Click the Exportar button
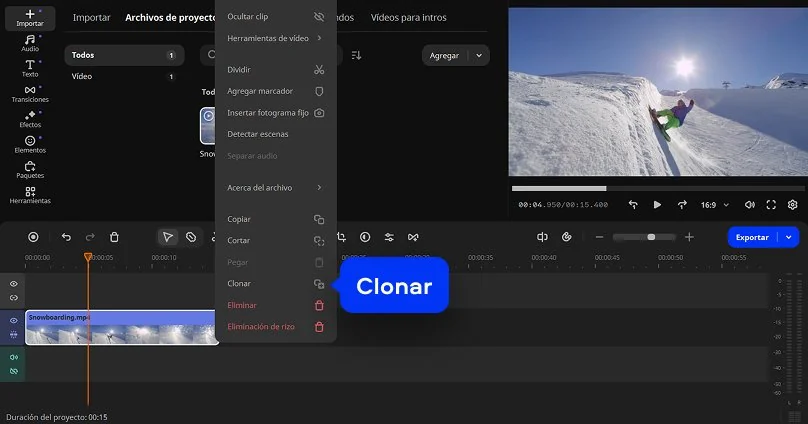 coord(752,237)
